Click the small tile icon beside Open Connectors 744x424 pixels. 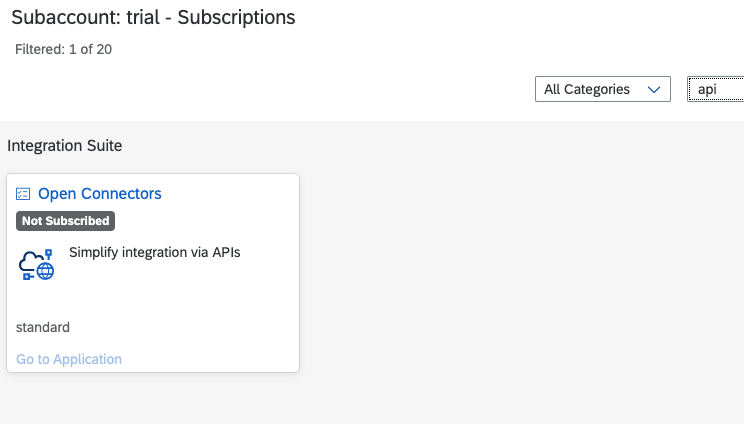24,194
